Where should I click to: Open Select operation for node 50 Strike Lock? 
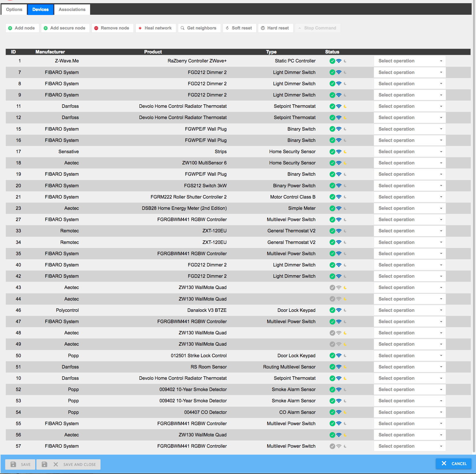(x=410, y=356)
